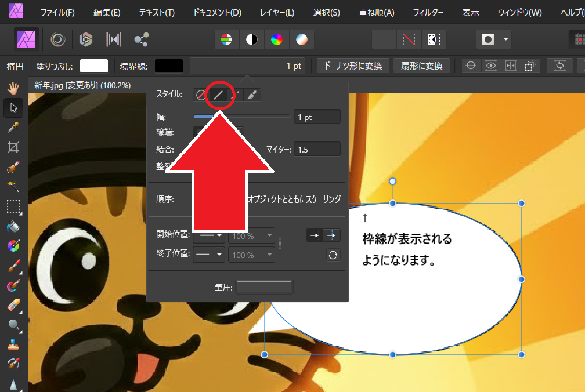Select the circled solid line style
585x392 pixels.
218,95
